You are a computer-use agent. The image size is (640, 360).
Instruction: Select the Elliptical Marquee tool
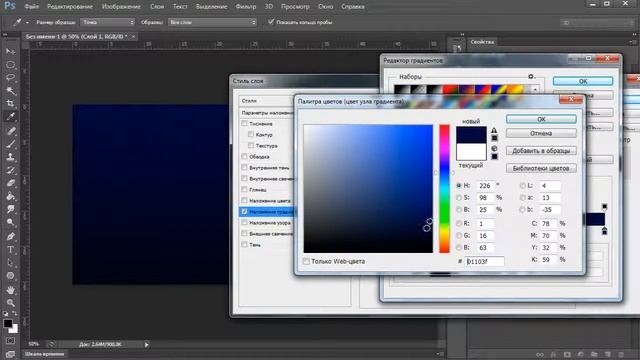(x=10, y=64)
